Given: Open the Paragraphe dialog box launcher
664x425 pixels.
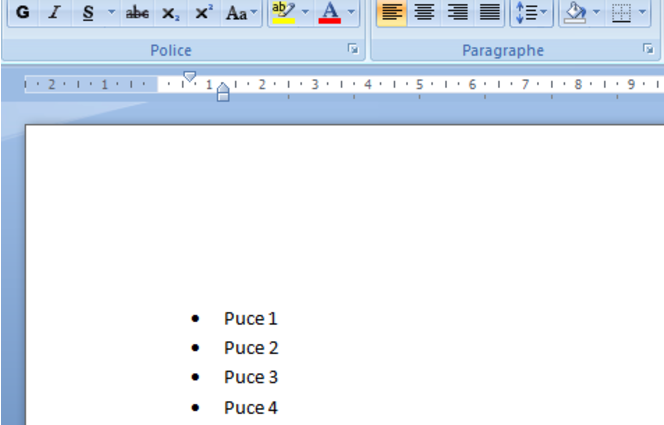Looking at the screenshot, I should (x=648, y=49).
